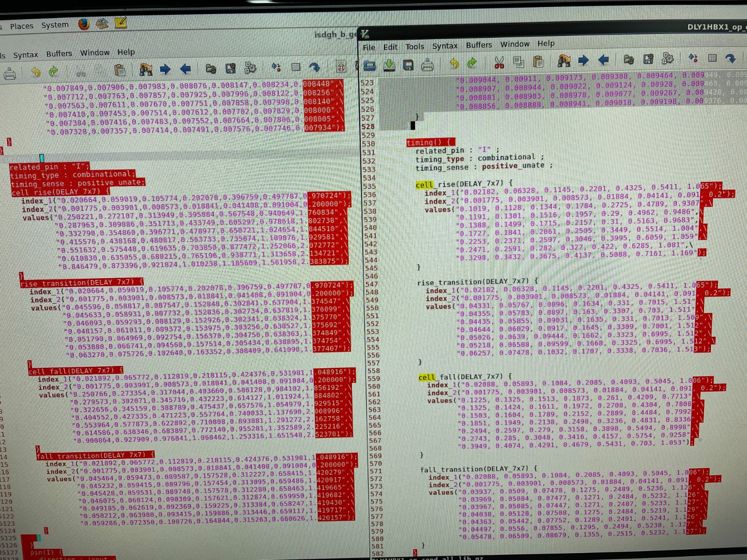
Task: Open Syntax menu in right Vim window
Action: pos(444,46)
